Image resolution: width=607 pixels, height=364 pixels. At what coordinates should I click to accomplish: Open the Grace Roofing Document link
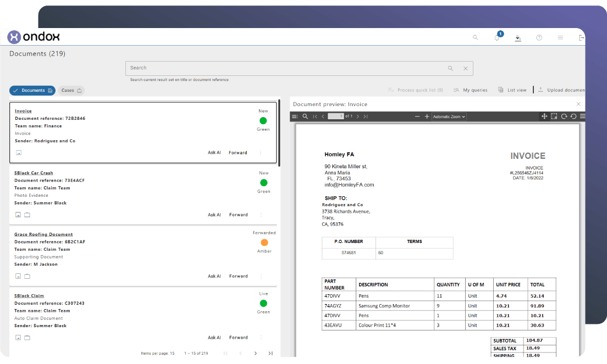(43, 234)
